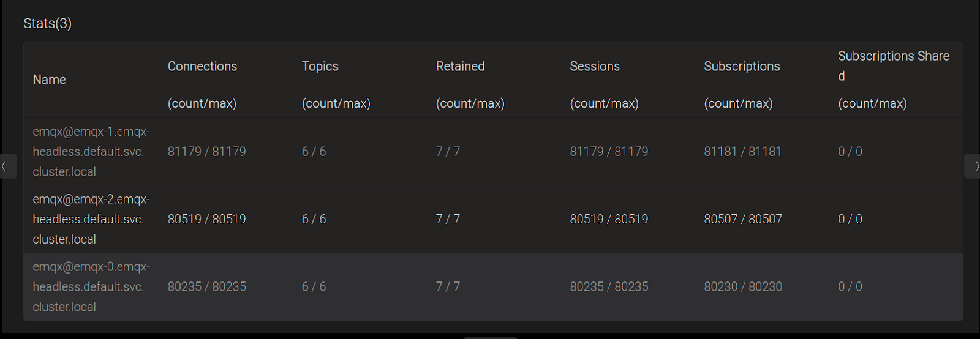Select the emqx-1 node name cell
This screenshot has height=339, width=980.
pos(91,152)
